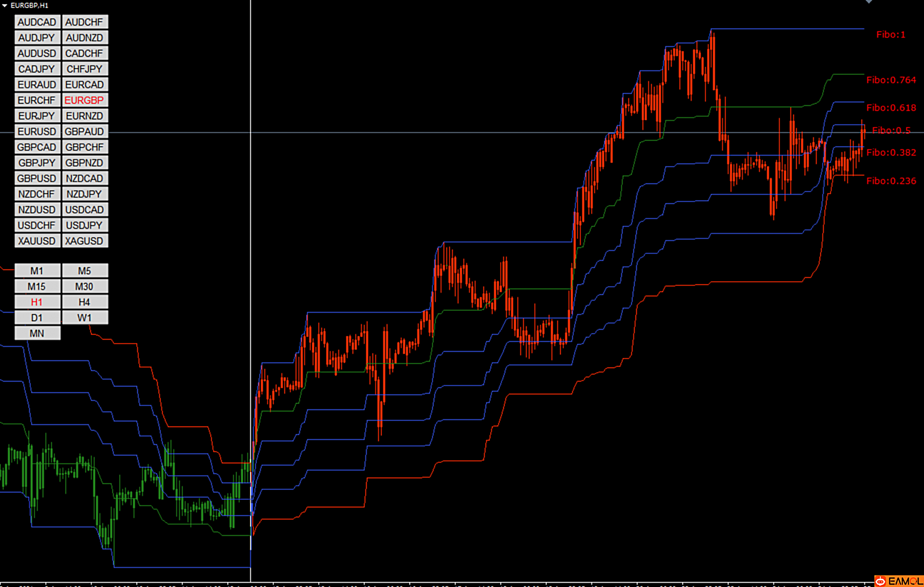924x587 pixels.
Task: Select M1 timeframe button
Action: [37, 271]
